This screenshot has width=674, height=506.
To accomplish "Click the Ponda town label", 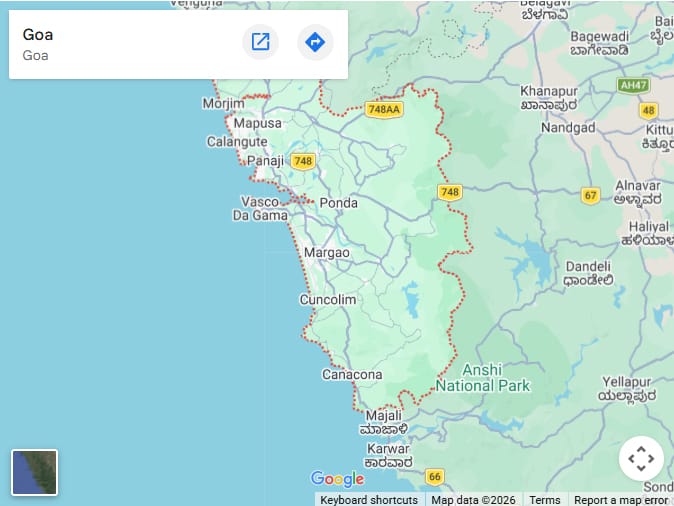I will tap(338, 203).
